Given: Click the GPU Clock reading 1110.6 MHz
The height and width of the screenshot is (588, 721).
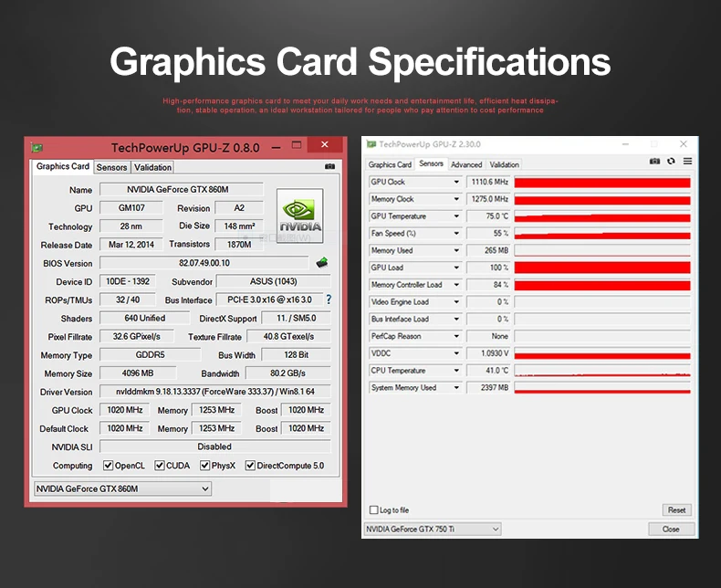Looking at the screenshot, I should point(488,183).
